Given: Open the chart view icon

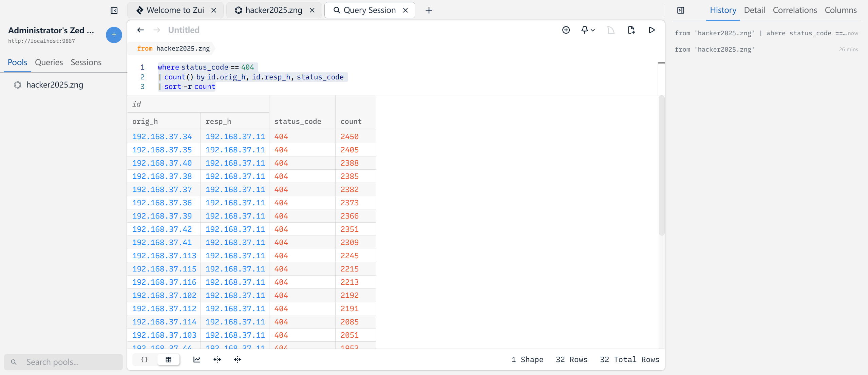Looking at the screenshot, I should tap(197, 359).
